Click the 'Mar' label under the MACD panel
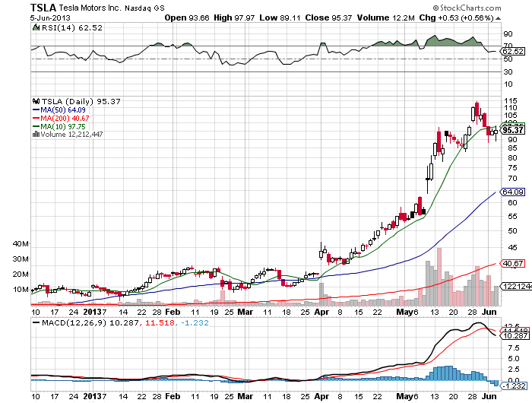The height and width of the screenshot is (403, 532). [245, 397]
